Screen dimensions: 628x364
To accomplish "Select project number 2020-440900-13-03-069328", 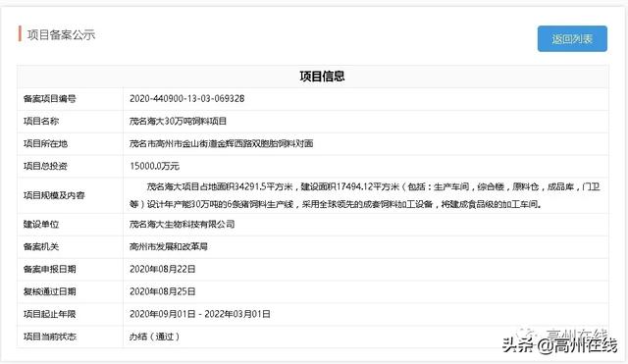I will point(187,98).
